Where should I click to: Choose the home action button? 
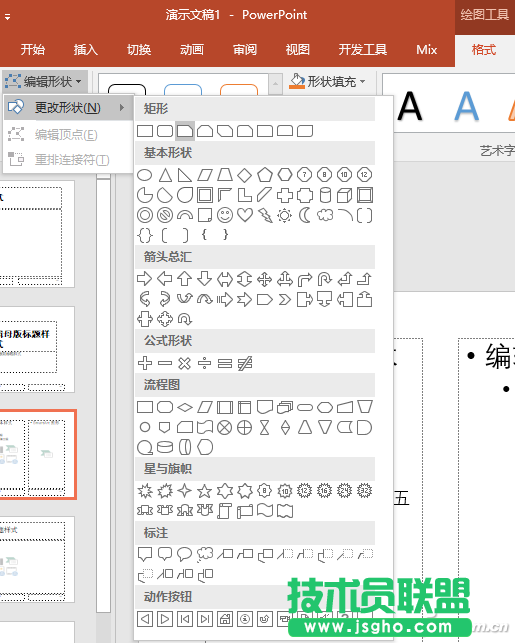[225, 619]
